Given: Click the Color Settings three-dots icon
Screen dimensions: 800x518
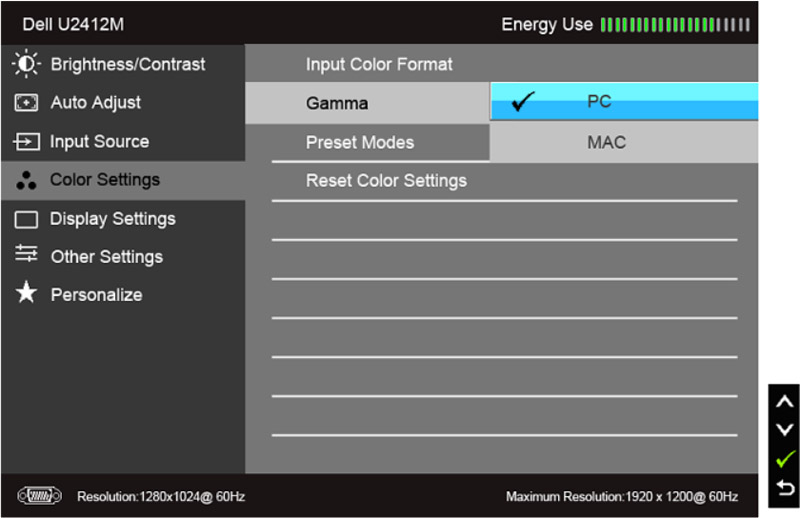Looking at the screenshot, I should coord(26,180).
